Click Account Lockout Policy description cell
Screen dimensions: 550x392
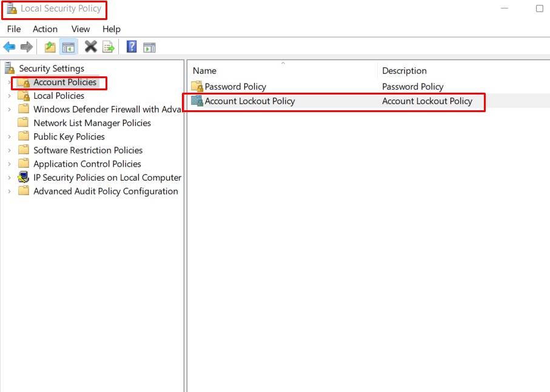[428, 101]
